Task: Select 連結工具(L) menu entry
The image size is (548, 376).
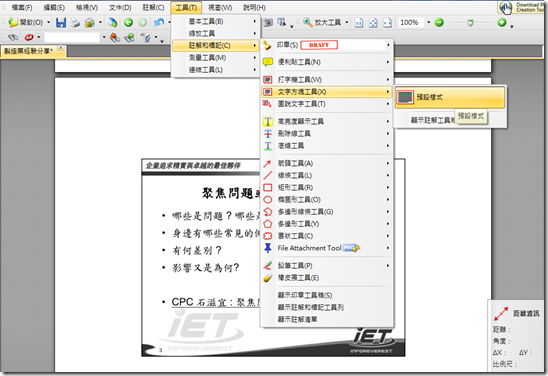Action: pyautogui.click(x=216, y=70)
